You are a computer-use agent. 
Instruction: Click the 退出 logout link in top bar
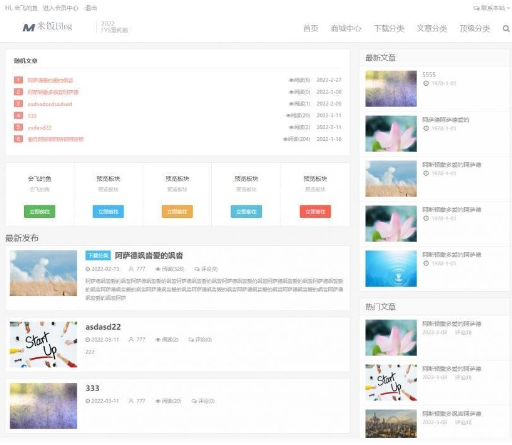(x=91, y=8)
